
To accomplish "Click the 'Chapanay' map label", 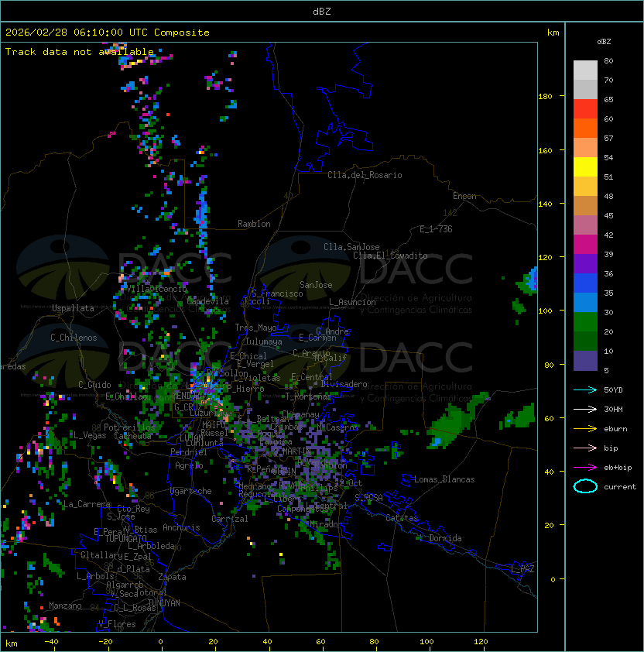I will coord(300,414).
